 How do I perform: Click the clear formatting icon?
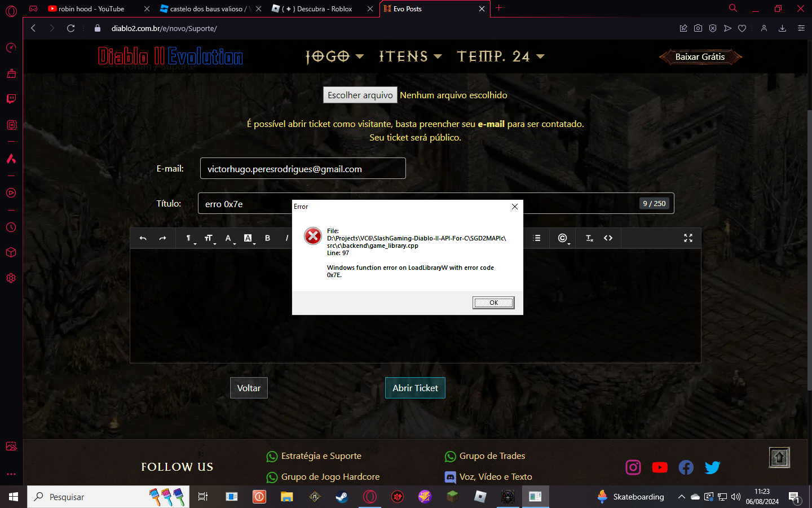point(589,238)
